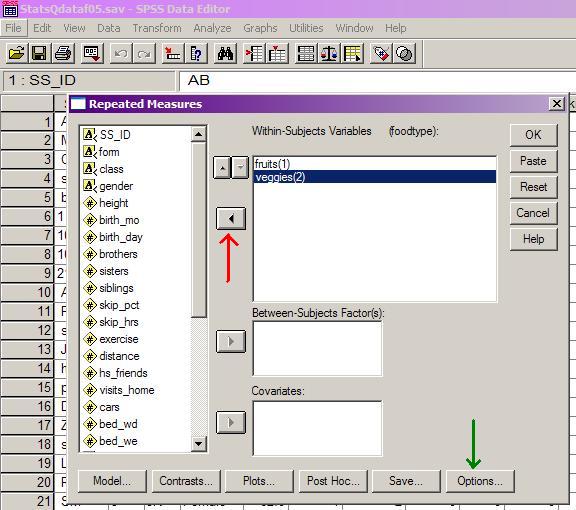Click the move-down arrow button

pos(240,168)
